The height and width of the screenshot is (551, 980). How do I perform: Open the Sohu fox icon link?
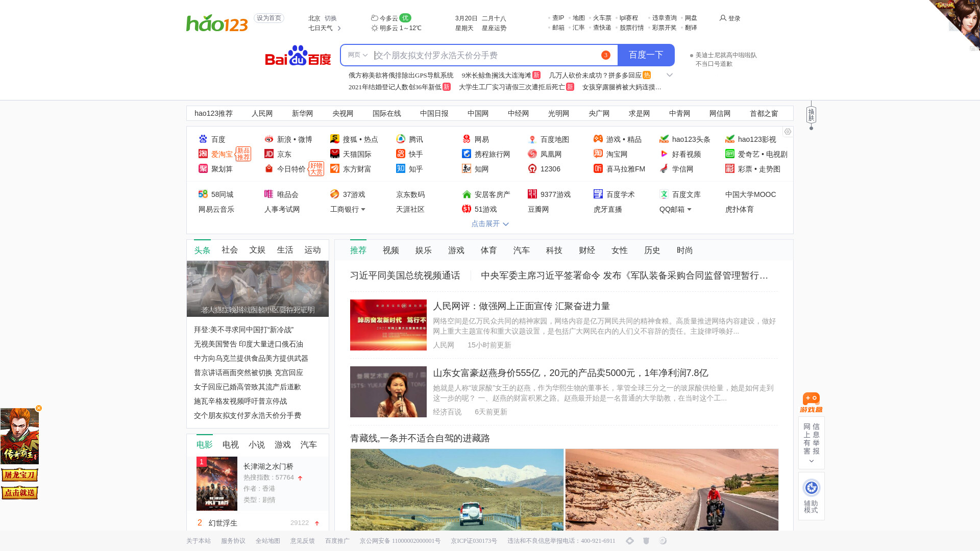pos(335,139)
